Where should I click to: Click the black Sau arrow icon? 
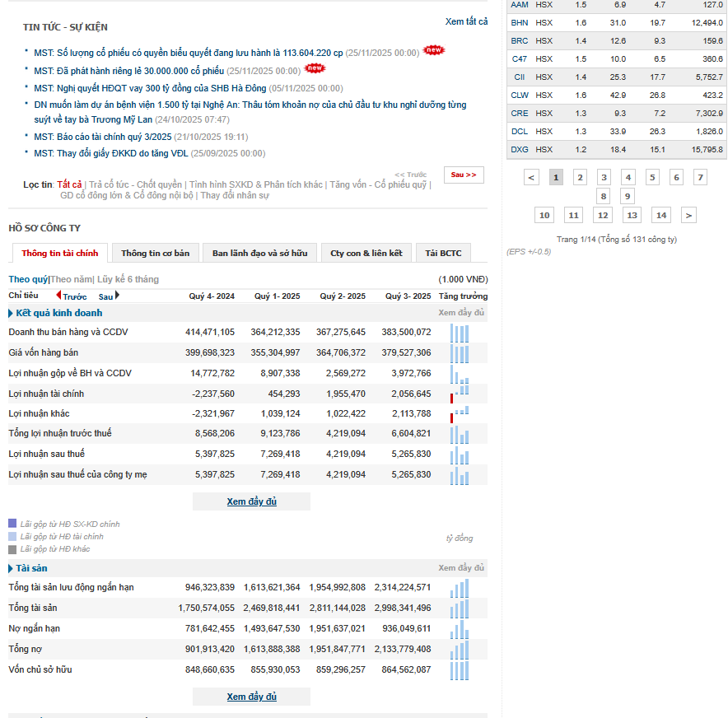click(x=118, y=295)
